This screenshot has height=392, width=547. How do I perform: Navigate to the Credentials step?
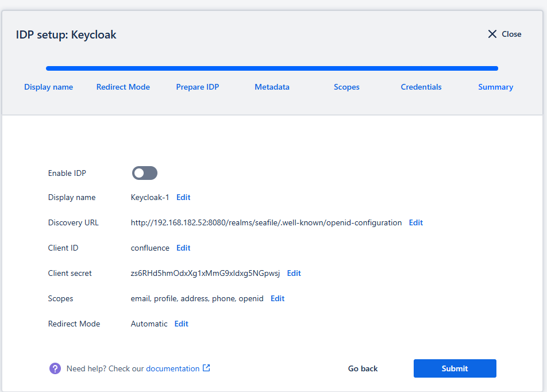[x=421, y=87]
